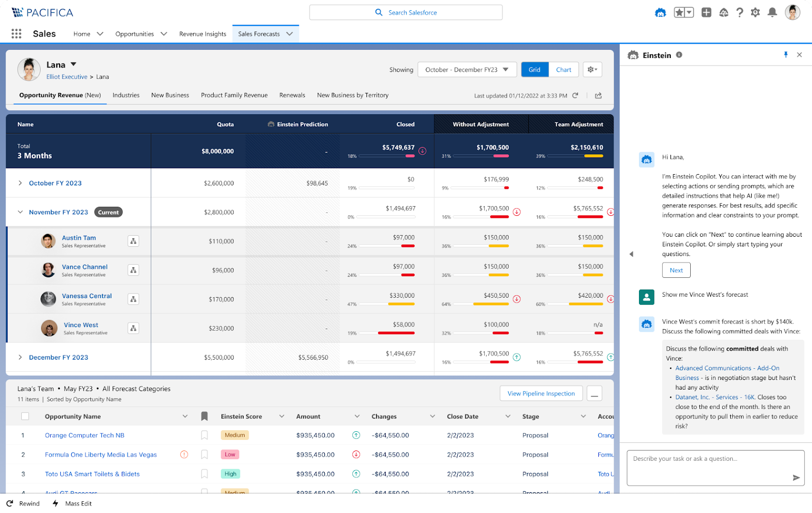Open Opportunity Name column menu
The height and width of the screenshot is (513, 812).
185,416
